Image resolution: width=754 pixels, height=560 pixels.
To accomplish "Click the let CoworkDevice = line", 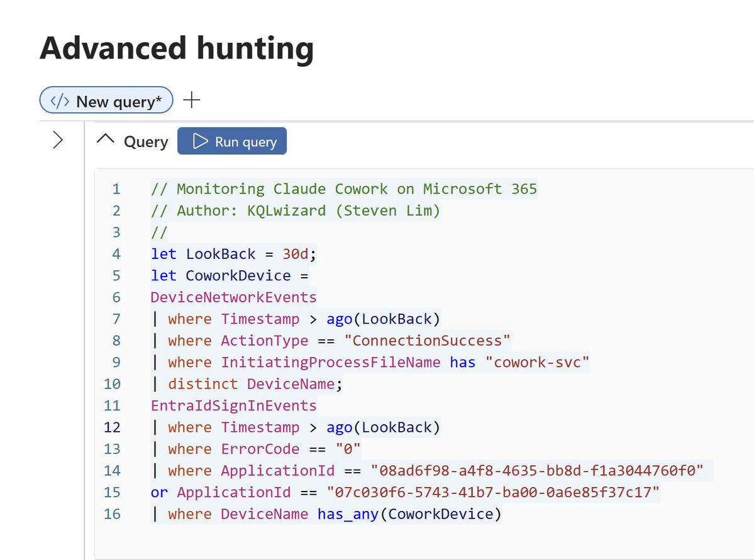I will coord(230,275).
